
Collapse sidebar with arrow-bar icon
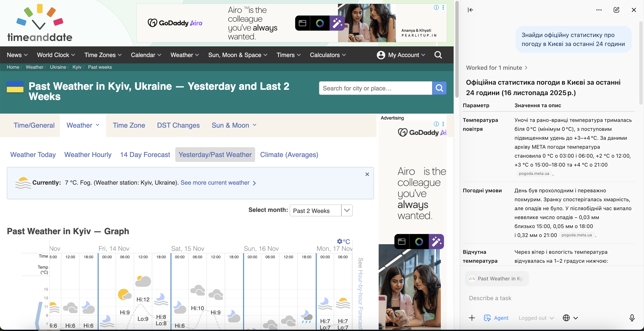pos(470,10)
